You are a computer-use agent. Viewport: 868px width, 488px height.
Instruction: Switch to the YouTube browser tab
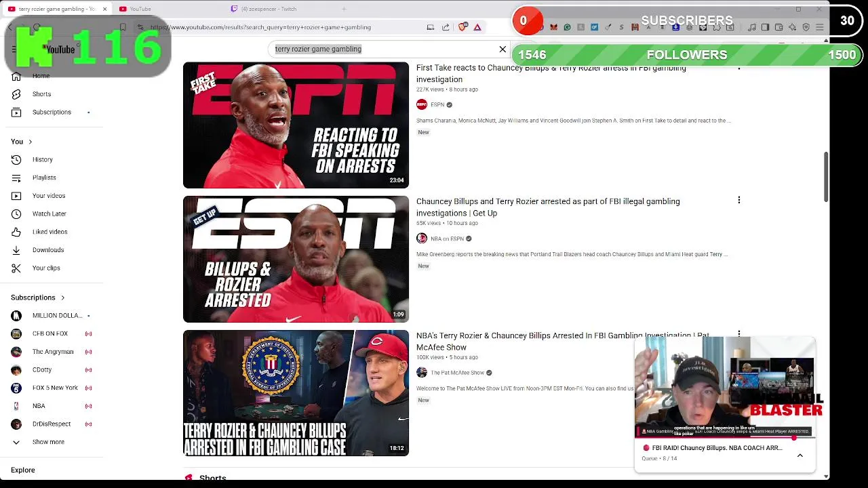tap(140, 9)
